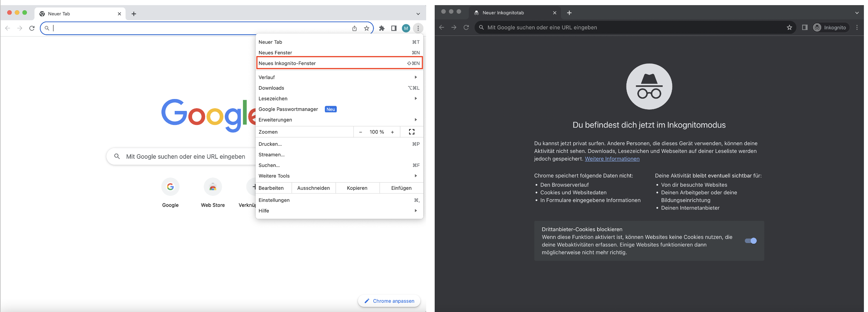This screenshot has width=868, height=312.
Task: Increase zoom with the plus button
Action: 392,132
